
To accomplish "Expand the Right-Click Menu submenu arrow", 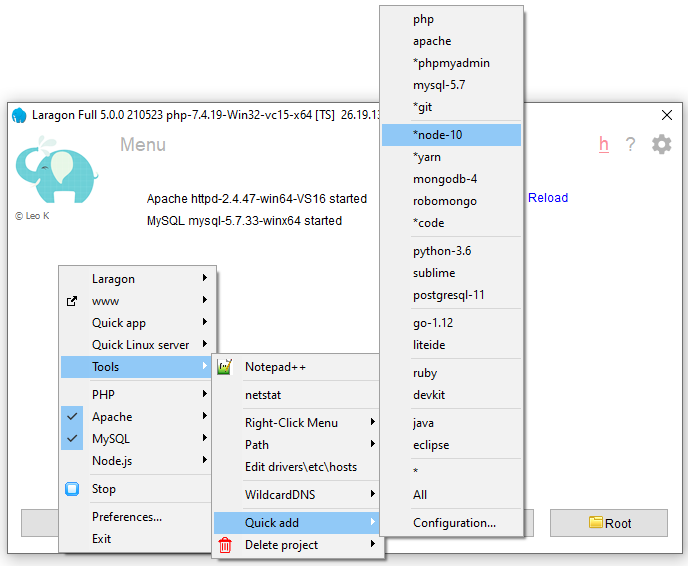I will coord(373,422).
